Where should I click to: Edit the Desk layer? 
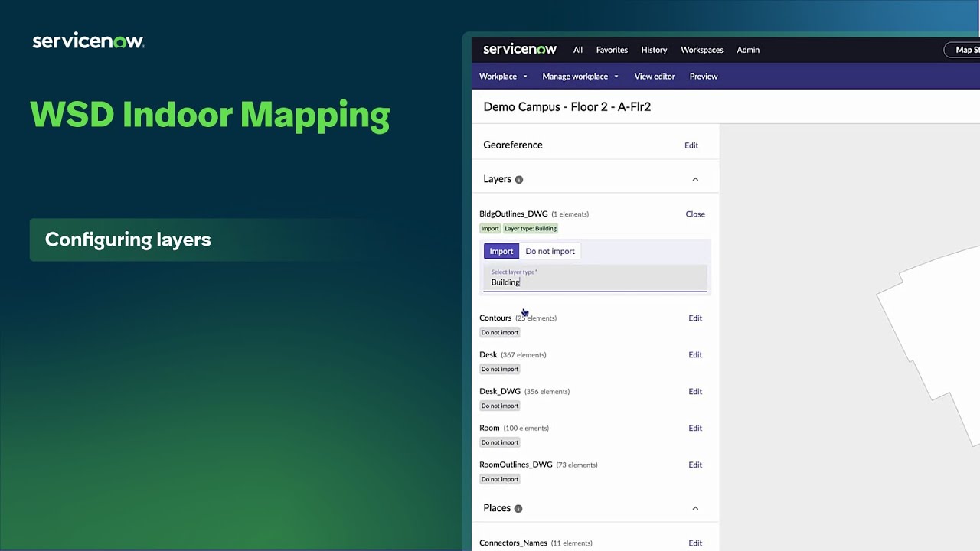coord(695,354)
